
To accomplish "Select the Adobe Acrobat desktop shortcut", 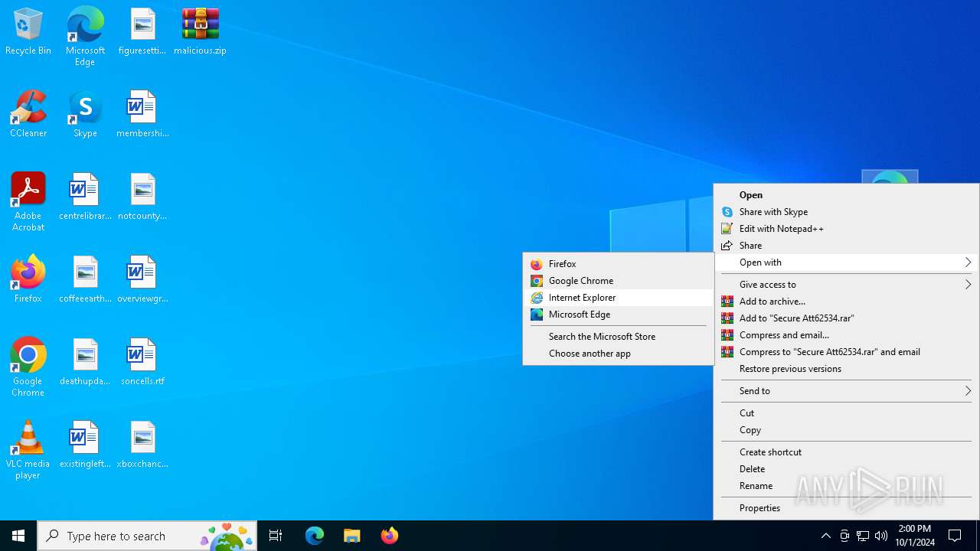I will (28, 202).
